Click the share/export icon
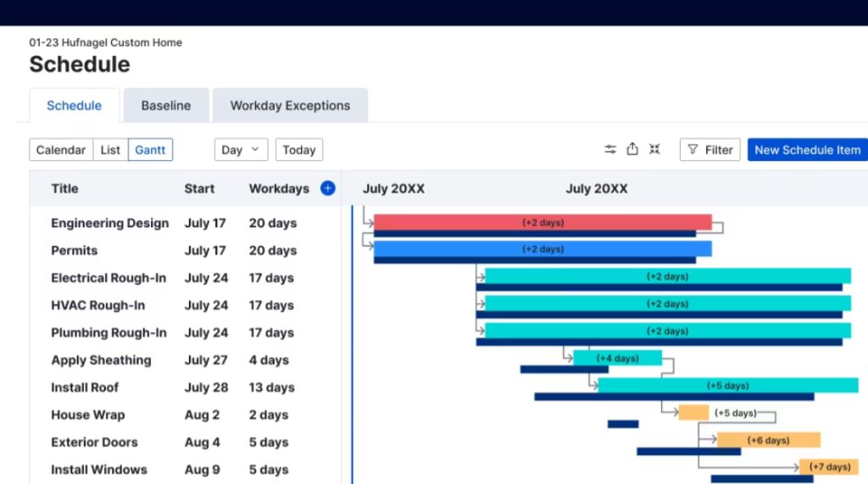 tap(632, 149)
